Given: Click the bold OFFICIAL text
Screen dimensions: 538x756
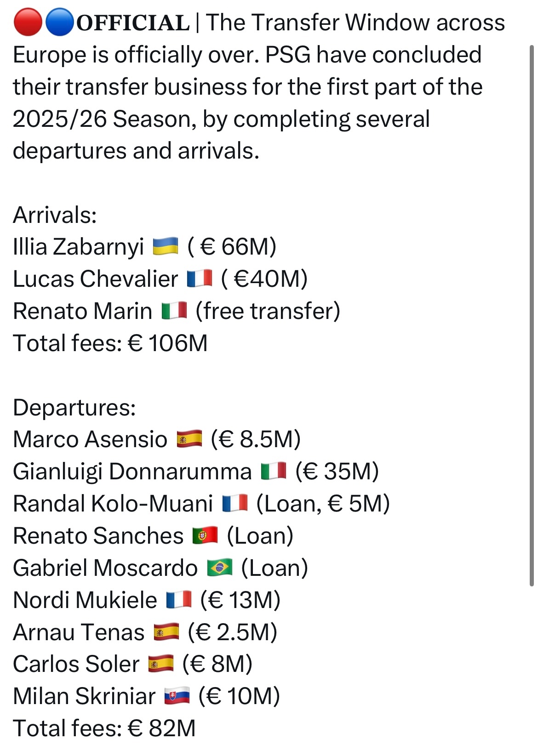Looking at the screenshot, I should point(133,23).
